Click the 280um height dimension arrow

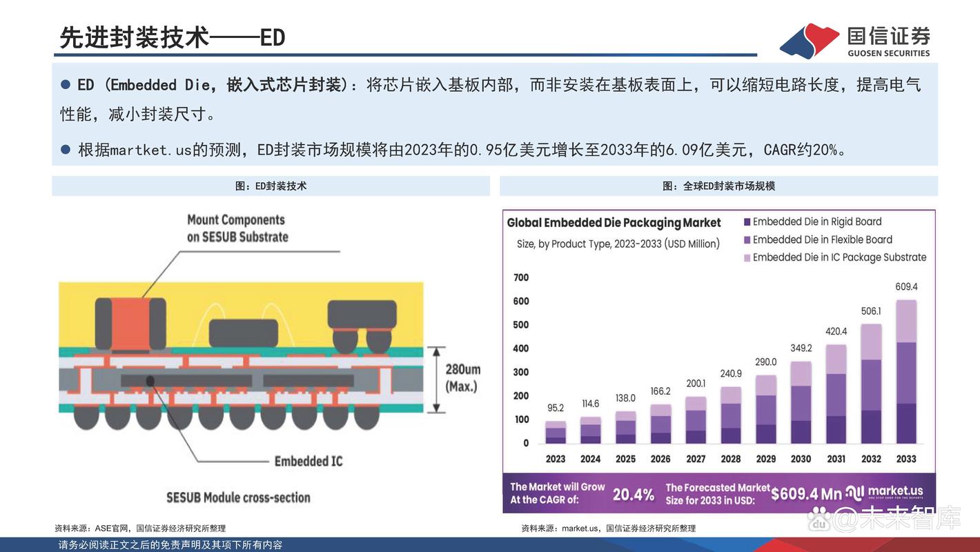[435, 379]
